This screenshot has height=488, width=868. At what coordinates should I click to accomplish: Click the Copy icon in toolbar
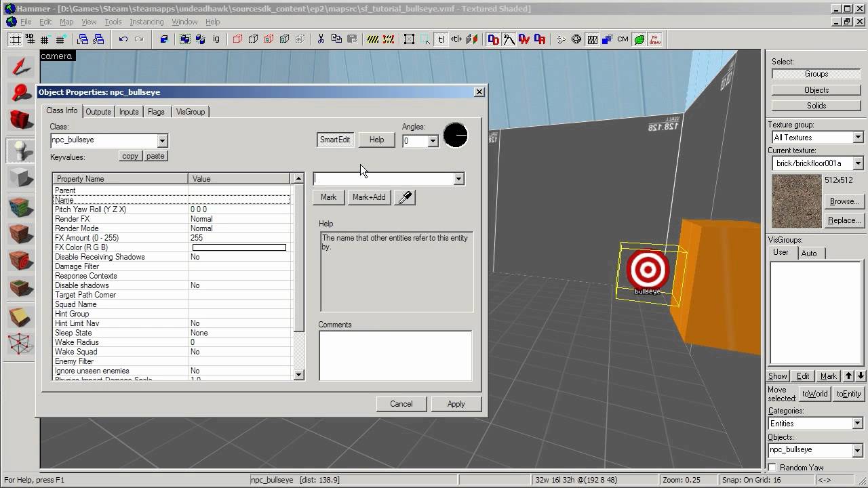[x=336, y=39]
